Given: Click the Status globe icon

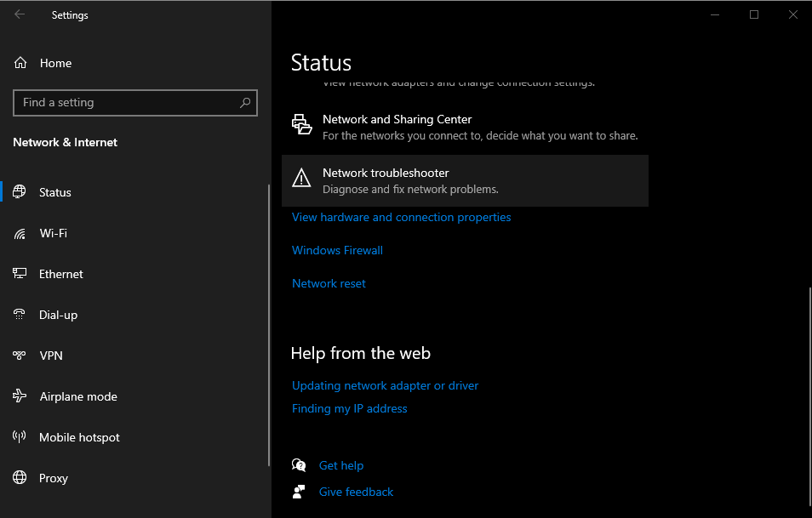Looking at the screenshot, I should [20, 192].
